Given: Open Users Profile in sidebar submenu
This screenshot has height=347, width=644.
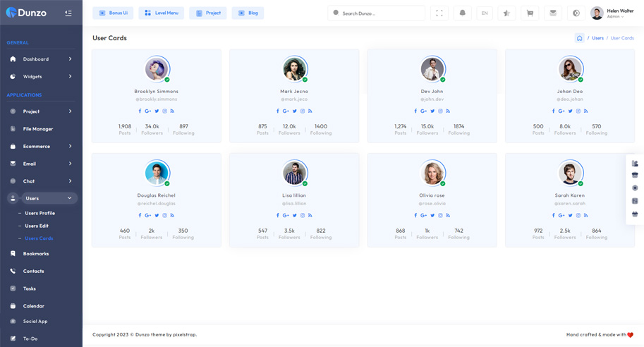Looking at the screenshot, I should click(40, 213).
